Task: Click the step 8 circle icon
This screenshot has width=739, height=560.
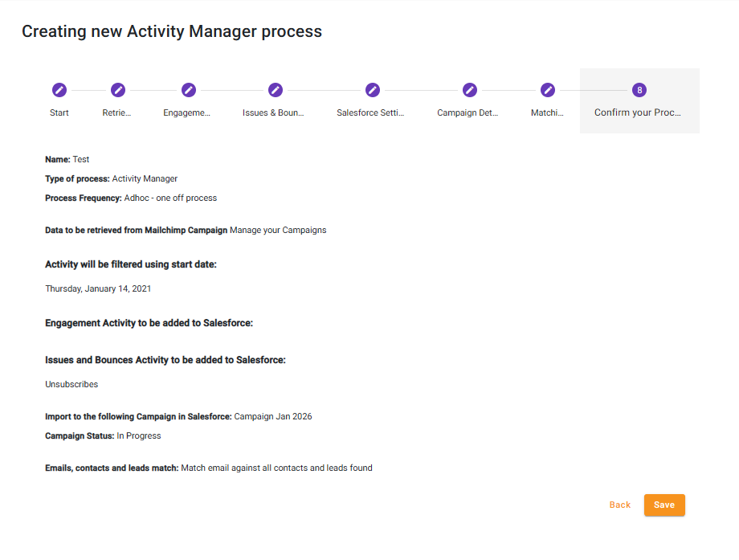Action: pyautogui.click(x=639, y=90)
